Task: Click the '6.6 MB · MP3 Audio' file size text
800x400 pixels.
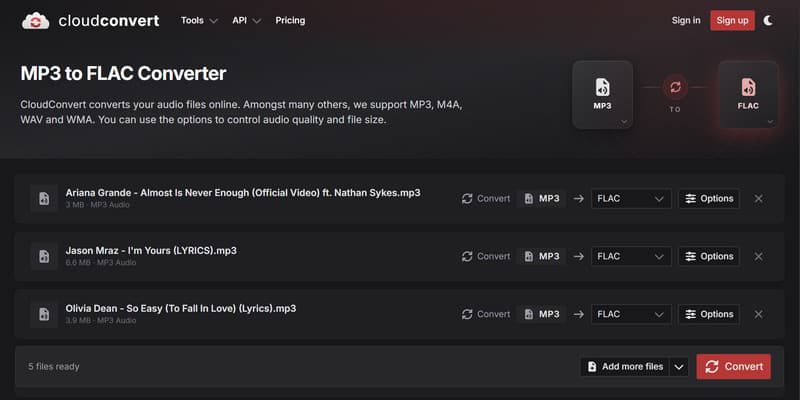Action: click(x=101, y=263)
